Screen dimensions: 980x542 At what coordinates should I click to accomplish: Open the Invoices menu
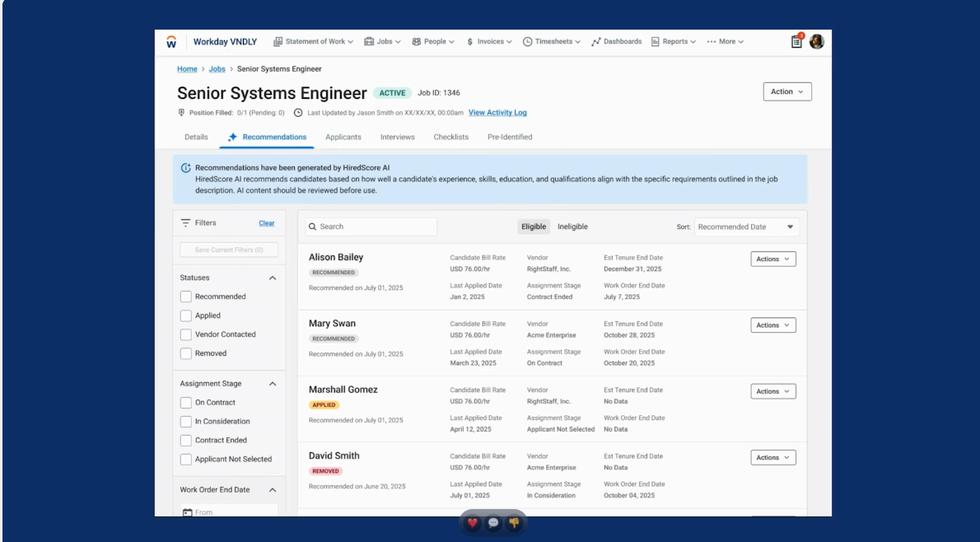pos(488,42)
